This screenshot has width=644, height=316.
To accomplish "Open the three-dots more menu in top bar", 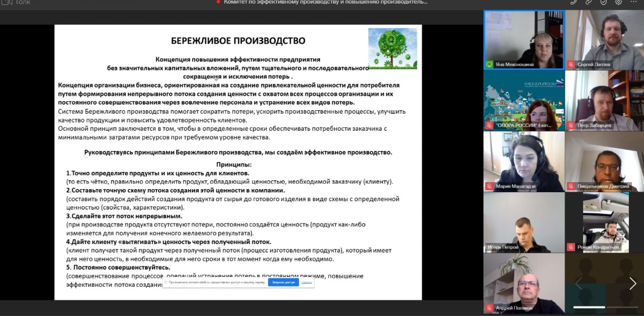I will pos(633,2).
